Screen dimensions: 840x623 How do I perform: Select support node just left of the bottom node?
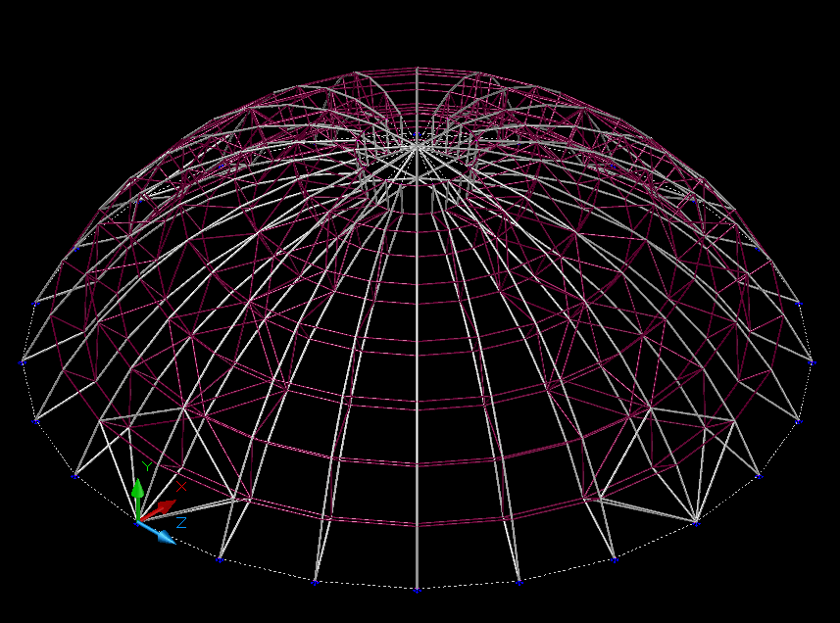coord(315,583)
